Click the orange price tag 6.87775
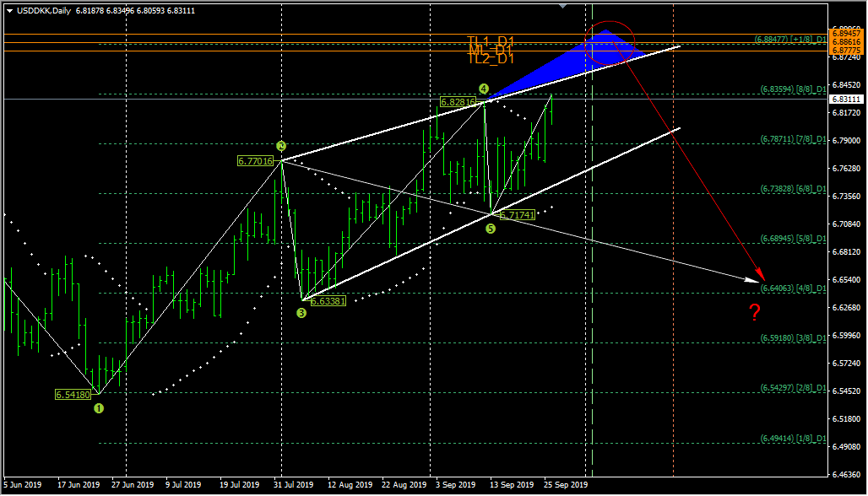Image resolution: width=868 pixels, height=496 pixels. (846, 51)
